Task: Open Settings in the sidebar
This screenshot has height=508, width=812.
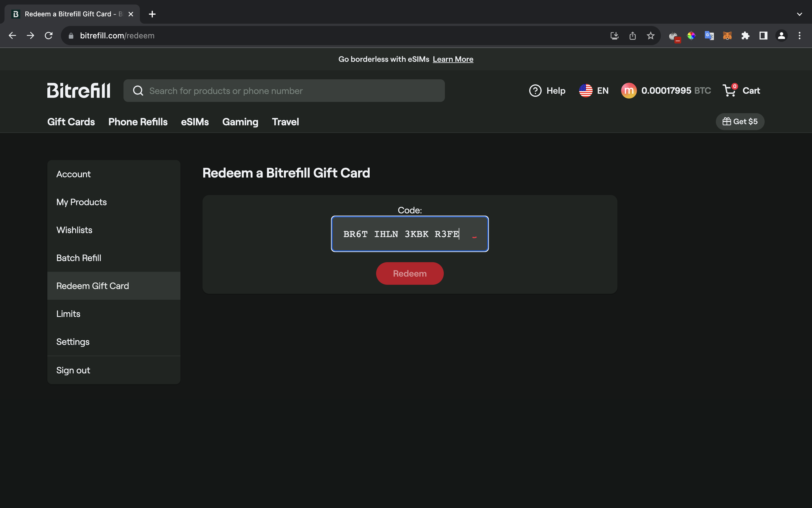Action: pos(114,341)
